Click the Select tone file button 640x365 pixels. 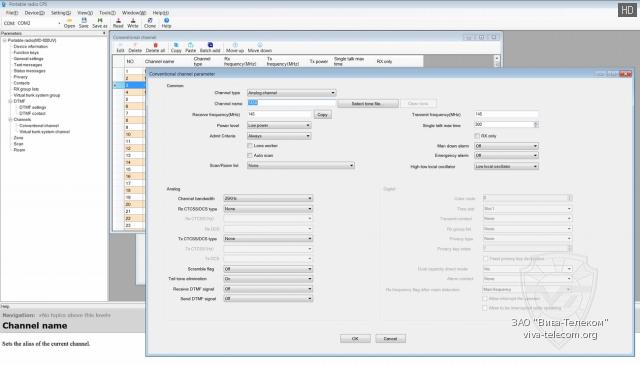coord(367,104)
